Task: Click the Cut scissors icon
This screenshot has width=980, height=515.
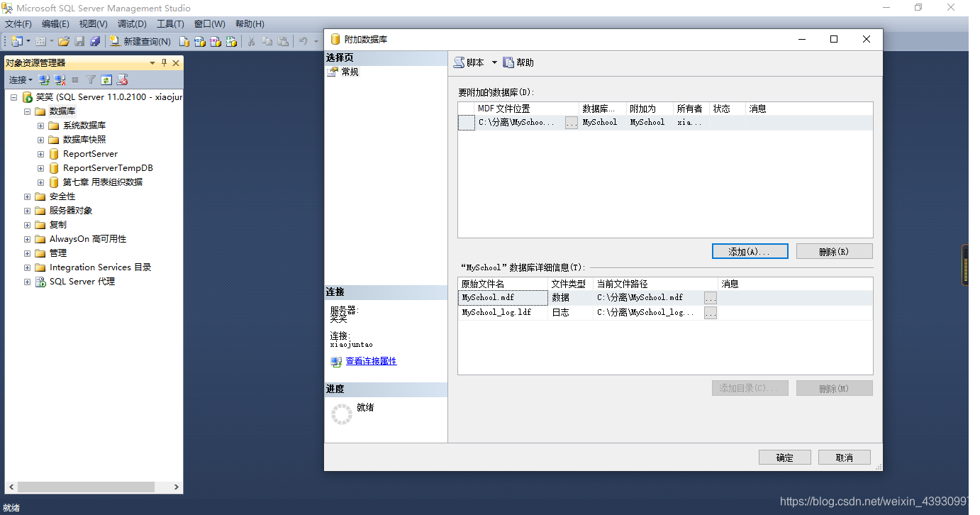Action: click(x=251, y=41)
